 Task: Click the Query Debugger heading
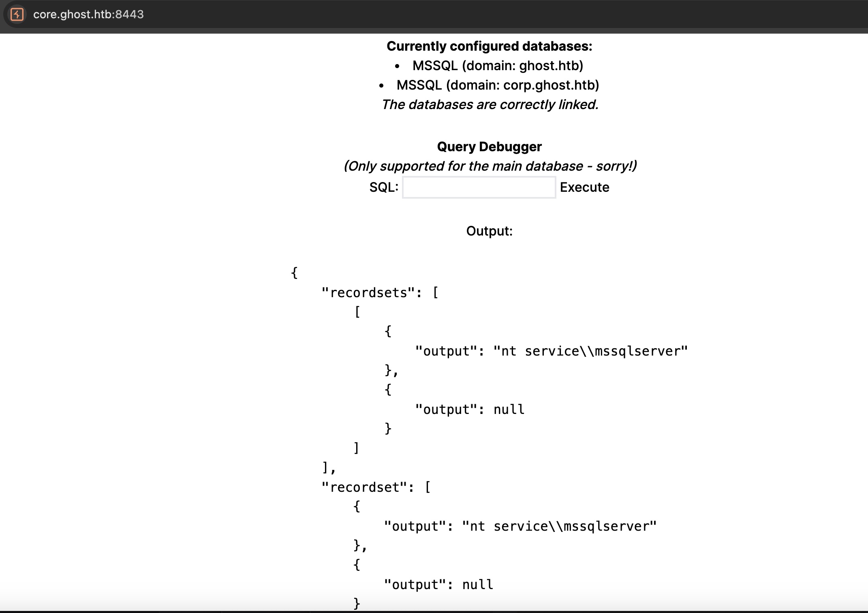(x=489, y=147)
